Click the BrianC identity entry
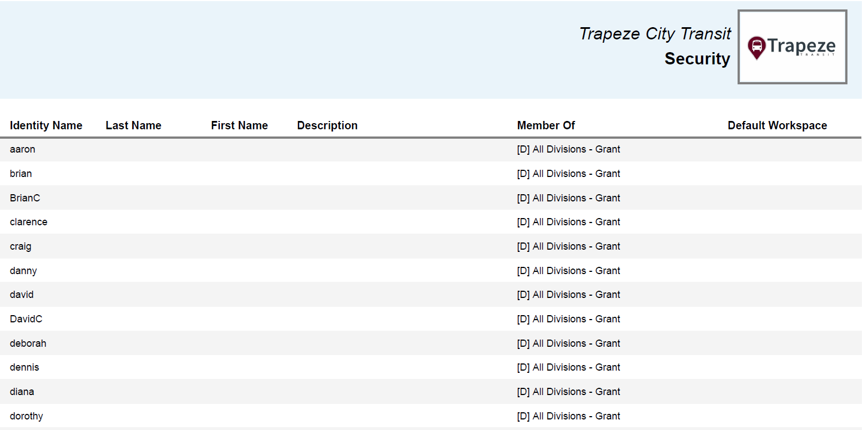Viewport: 868px width, 430px height. (x=25, y=198)
